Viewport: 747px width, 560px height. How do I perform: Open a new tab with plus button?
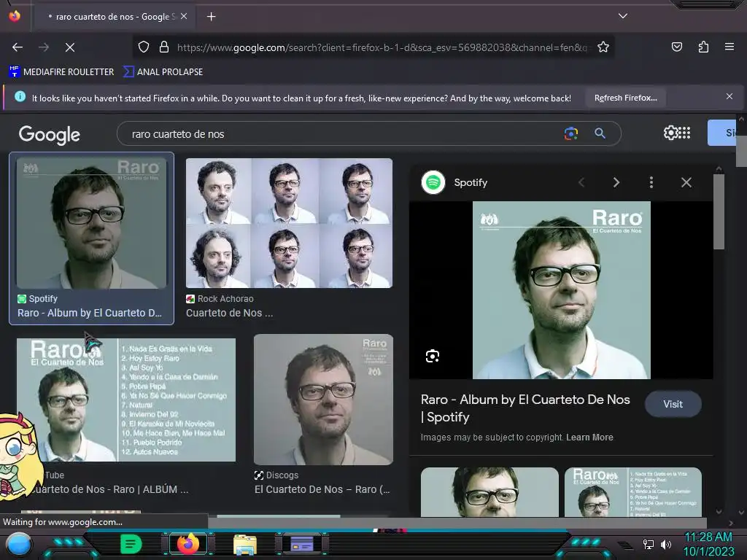coord(211,17)
